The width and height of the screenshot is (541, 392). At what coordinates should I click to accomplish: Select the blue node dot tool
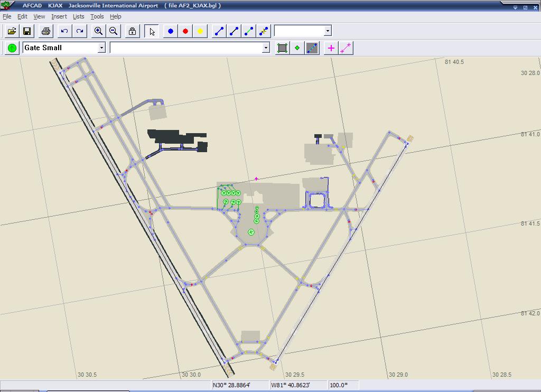[x=170, y=31]
